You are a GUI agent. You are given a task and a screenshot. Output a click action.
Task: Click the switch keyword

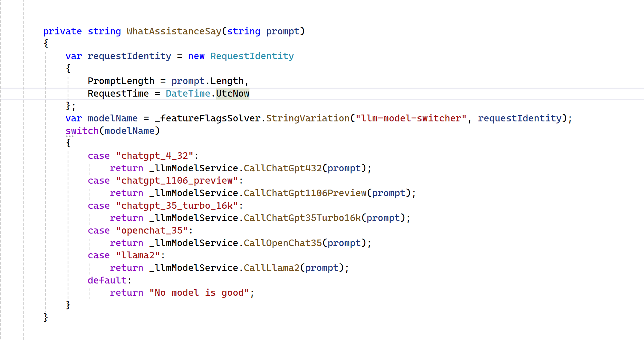coord(82,131)
